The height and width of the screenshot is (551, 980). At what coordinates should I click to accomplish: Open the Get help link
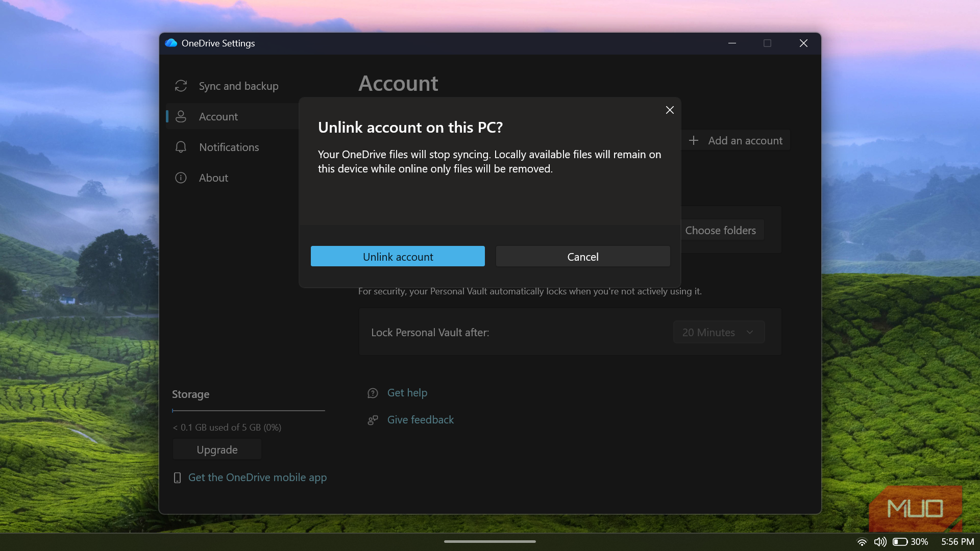tap(407, 392)
